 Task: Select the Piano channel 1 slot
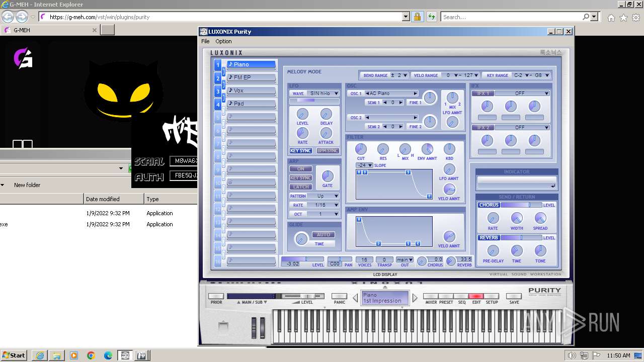click(251, 64)
